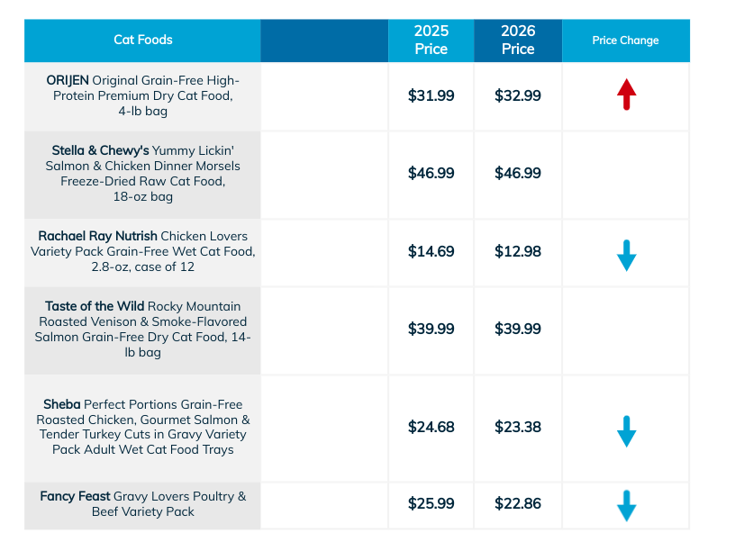Select the Cat Foods column header
The image size is (735, 560).
click(143, 40)
